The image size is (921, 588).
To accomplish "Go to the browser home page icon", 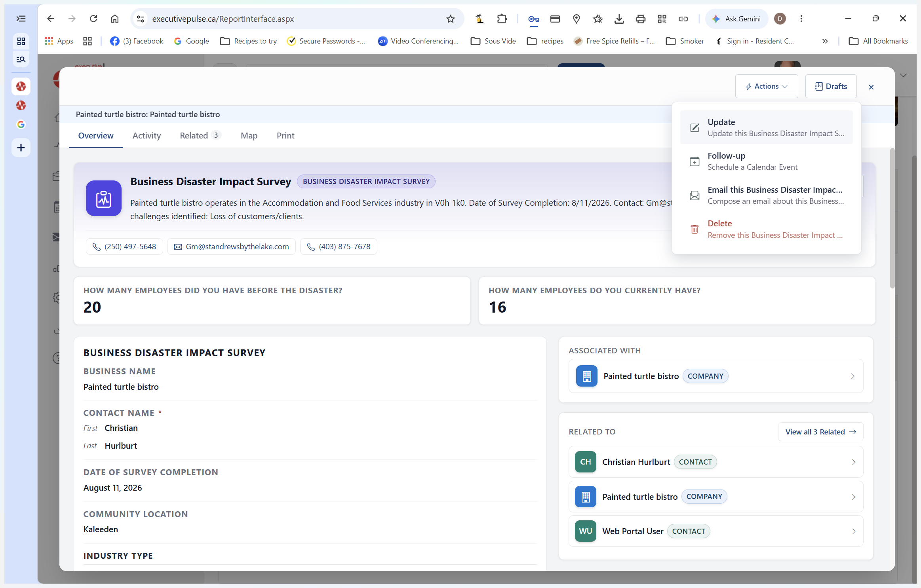I will [x=115, y=19].
